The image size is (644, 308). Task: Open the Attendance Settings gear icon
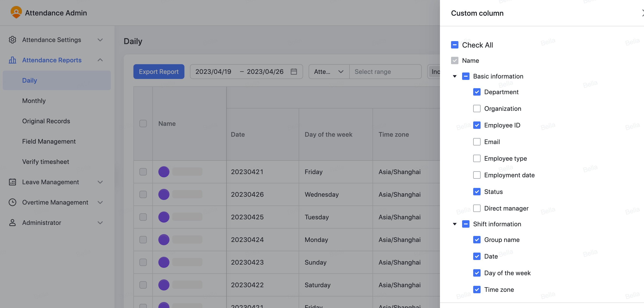click(12, 40)
